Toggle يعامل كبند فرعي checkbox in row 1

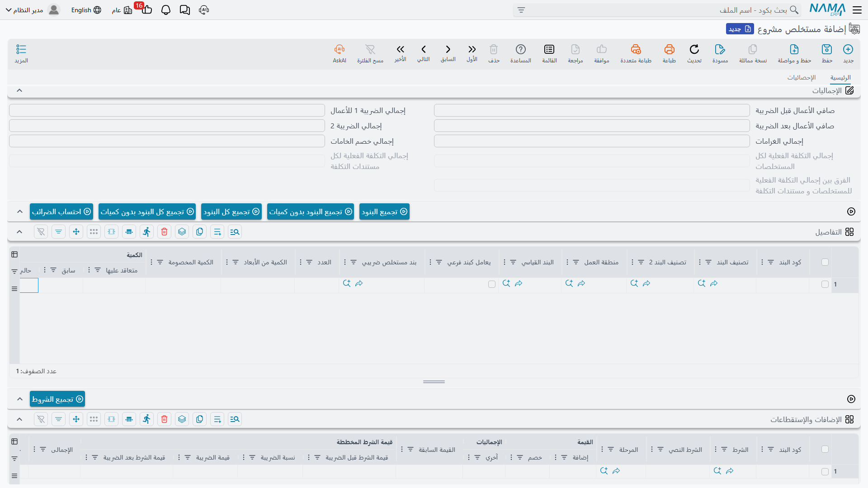[x=492, y=284]
